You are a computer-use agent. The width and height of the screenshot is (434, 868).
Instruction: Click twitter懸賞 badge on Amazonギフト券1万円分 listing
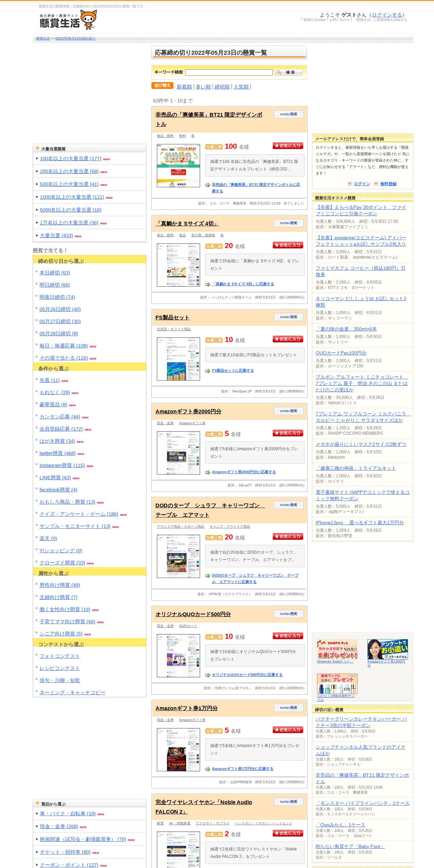click(288, 708)
